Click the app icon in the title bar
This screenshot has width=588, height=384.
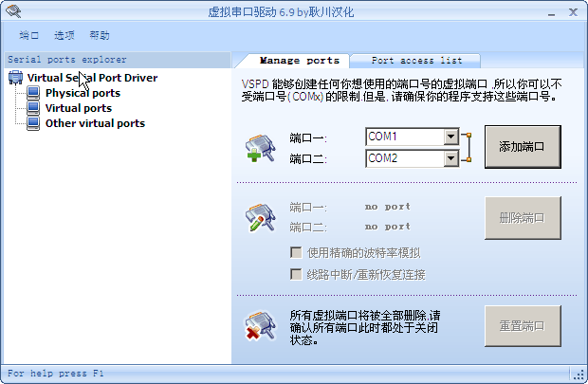pos(13,10)
